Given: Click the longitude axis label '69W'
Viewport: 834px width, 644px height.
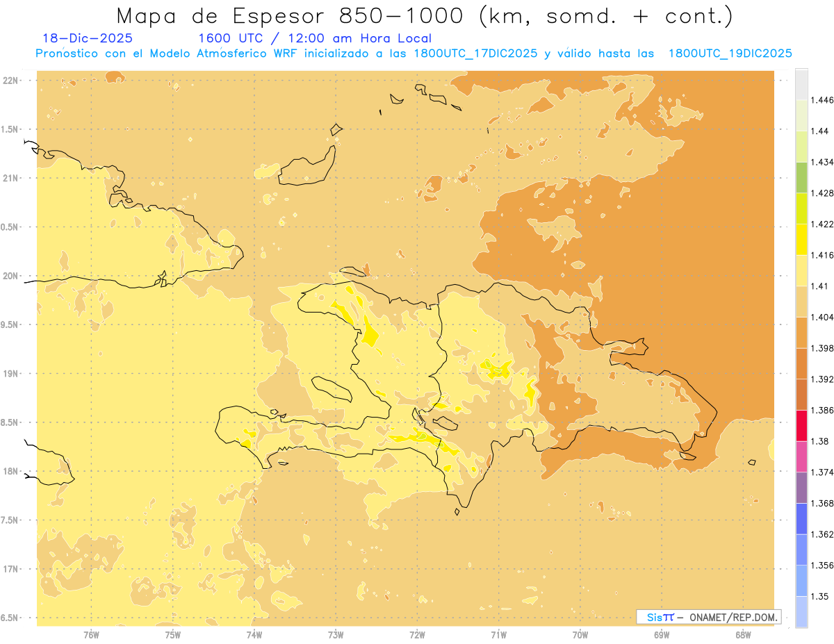Looking at the screenshot, I should [x=662, y=635].
